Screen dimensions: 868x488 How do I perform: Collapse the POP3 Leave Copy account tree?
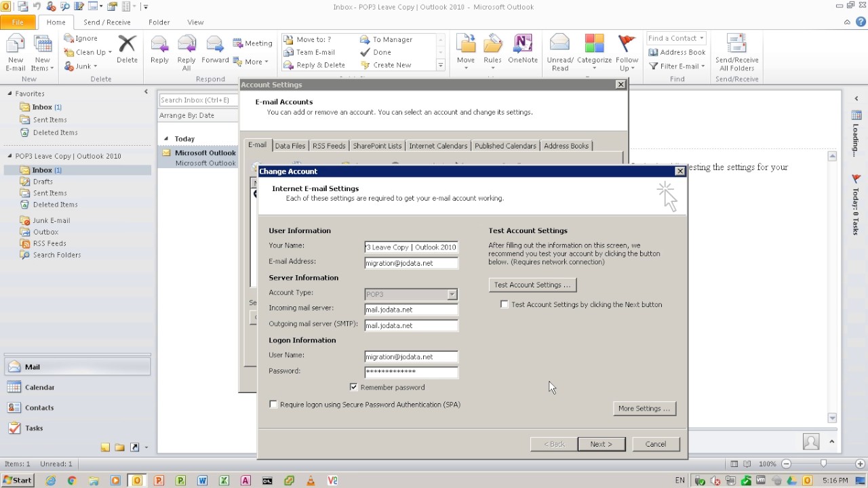click(10, 156)
